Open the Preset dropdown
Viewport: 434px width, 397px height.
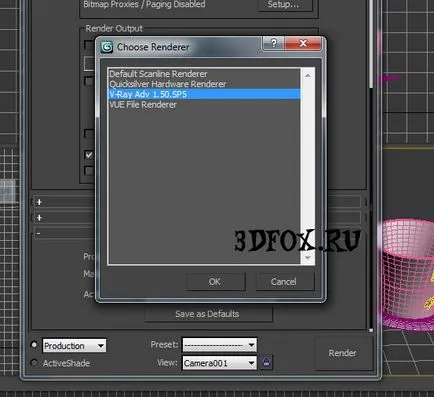(220, 345)
